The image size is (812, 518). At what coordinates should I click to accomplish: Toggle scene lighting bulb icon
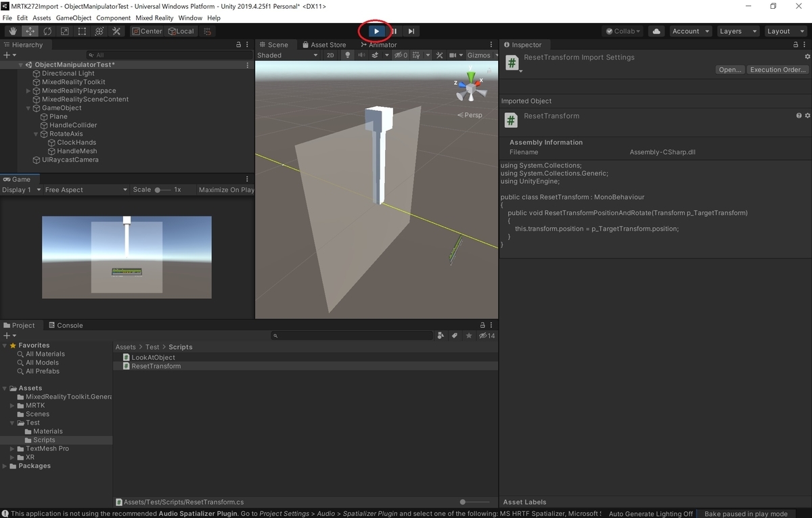tap(348, 55)
